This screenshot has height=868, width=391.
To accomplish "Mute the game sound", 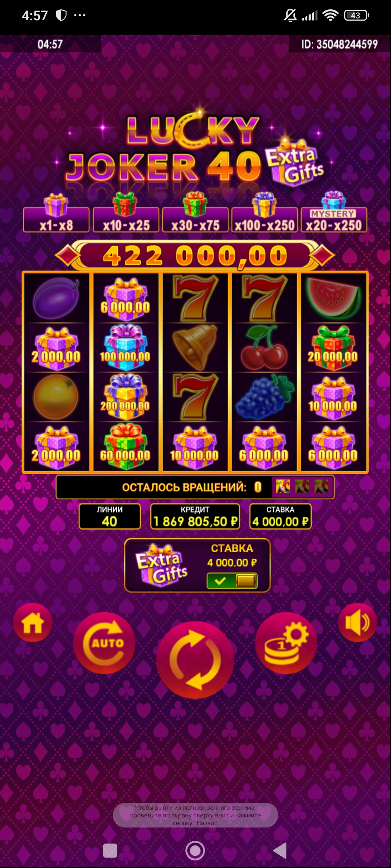I will 358,622.
